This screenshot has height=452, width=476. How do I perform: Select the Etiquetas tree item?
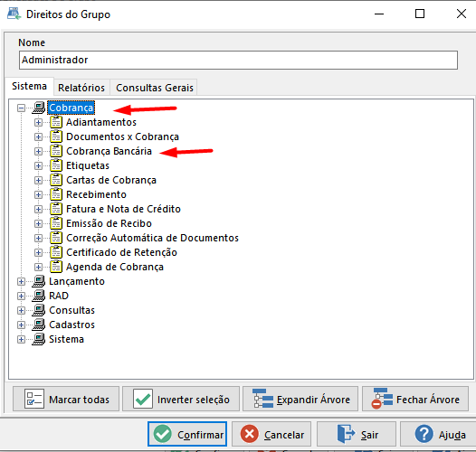tap(88, 165)
